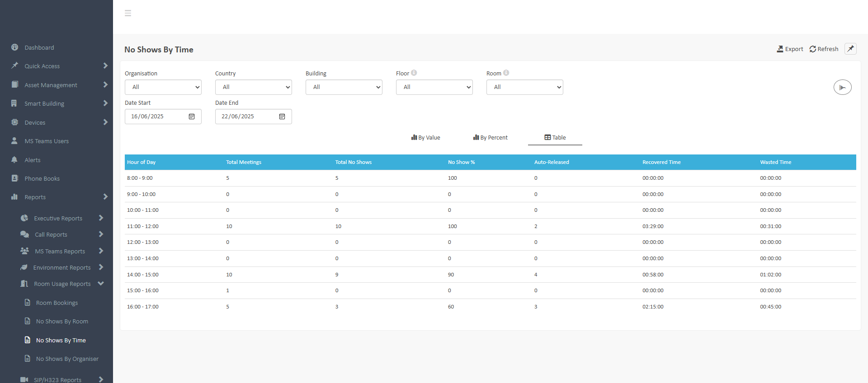Switch to the By Value chart tab

tap(425, 137)
